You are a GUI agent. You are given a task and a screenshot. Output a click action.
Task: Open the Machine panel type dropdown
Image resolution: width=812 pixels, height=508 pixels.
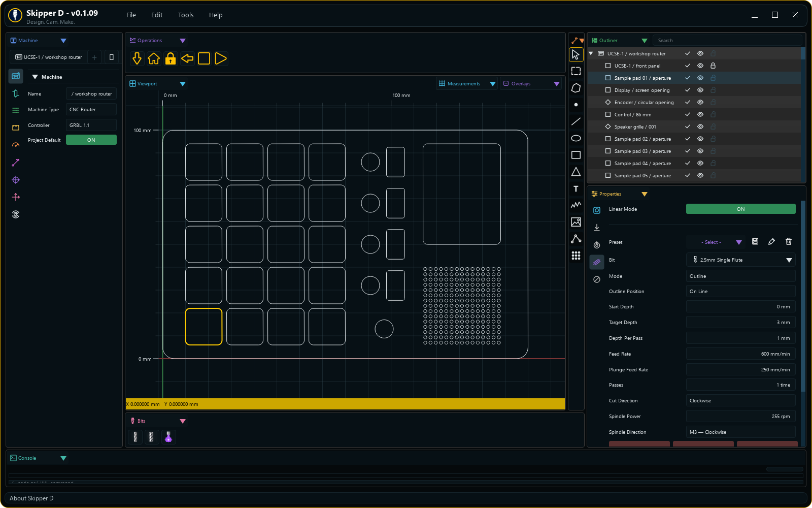pos(63,41)
